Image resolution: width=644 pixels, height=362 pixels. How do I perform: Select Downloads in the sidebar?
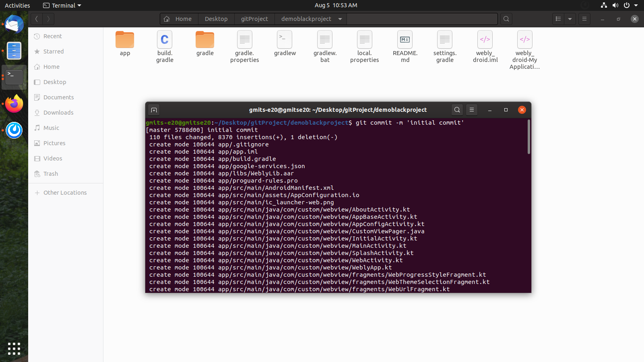pos(58,113)
